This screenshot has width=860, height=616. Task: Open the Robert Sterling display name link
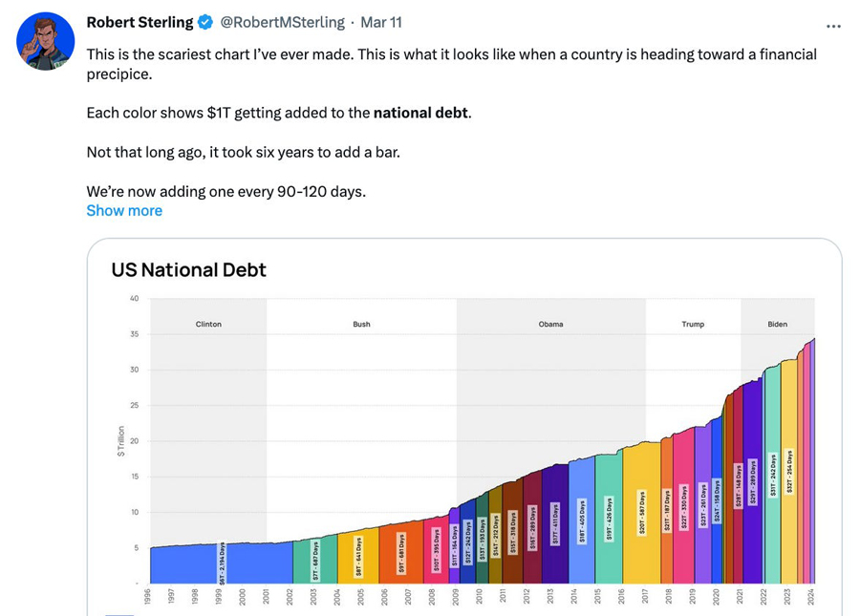coord(140,22)
